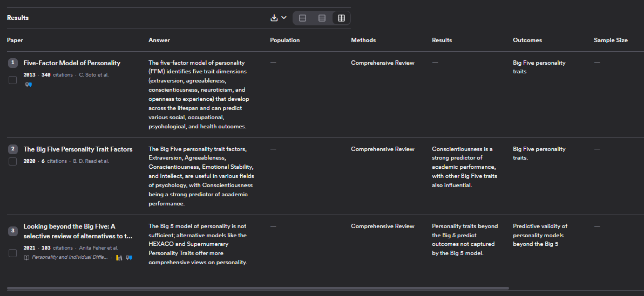Open the Five-Factor Model of Personality paper
This screenshot has height=296, width=644.
pos(72,63)
